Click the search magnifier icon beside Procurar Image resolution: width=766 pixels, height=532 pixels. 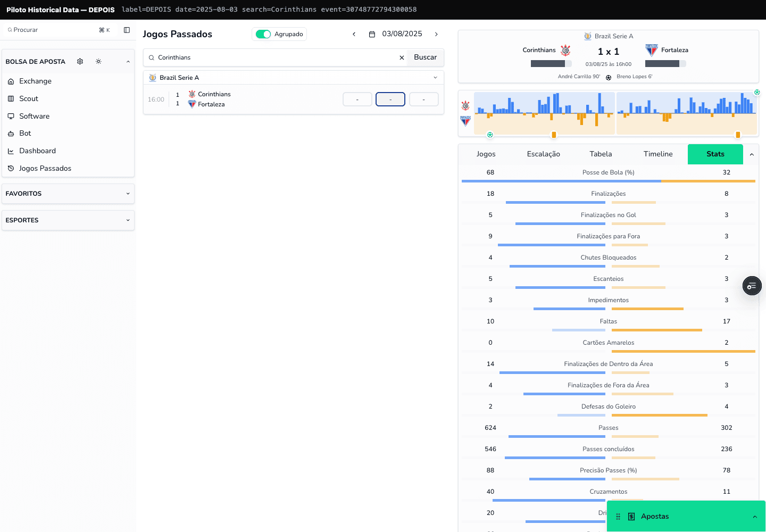coord(10,30)
